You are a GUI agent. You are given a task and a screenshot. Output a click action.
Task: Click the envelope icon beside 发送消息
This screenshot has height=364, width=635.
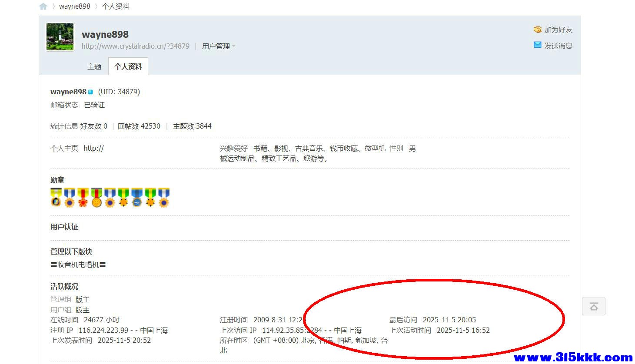[537, 45]
